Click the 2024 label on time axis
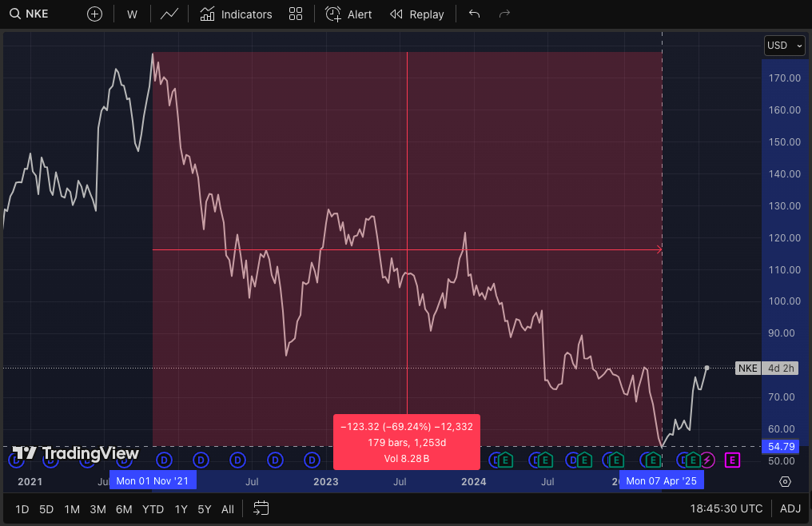This screenshot has height=526, width=812. [474, 482]
